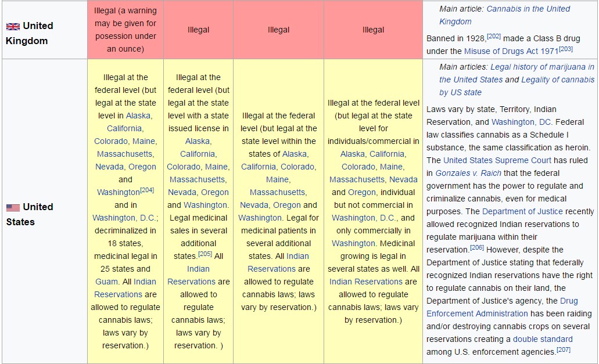The image size is (599, 364).
Task: Click the United Kingdom flag icon
Action: [x=13, y=26]
